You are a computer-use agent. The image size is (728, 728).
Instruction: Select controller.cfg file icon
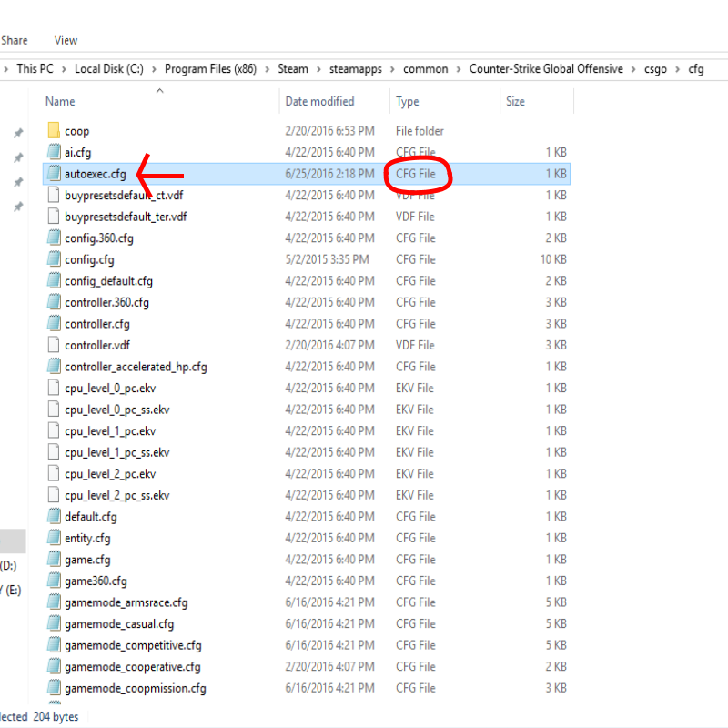click(54, 323)
